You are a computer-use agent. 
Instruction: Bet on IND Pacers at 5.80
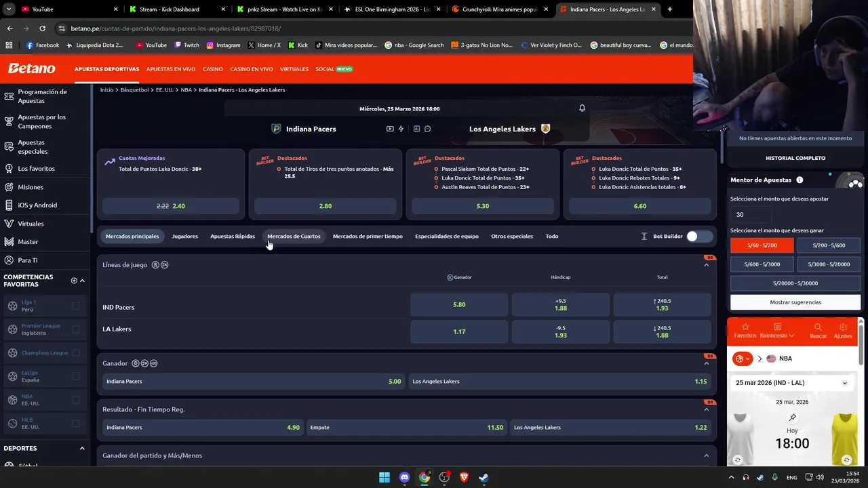point(459,305)
